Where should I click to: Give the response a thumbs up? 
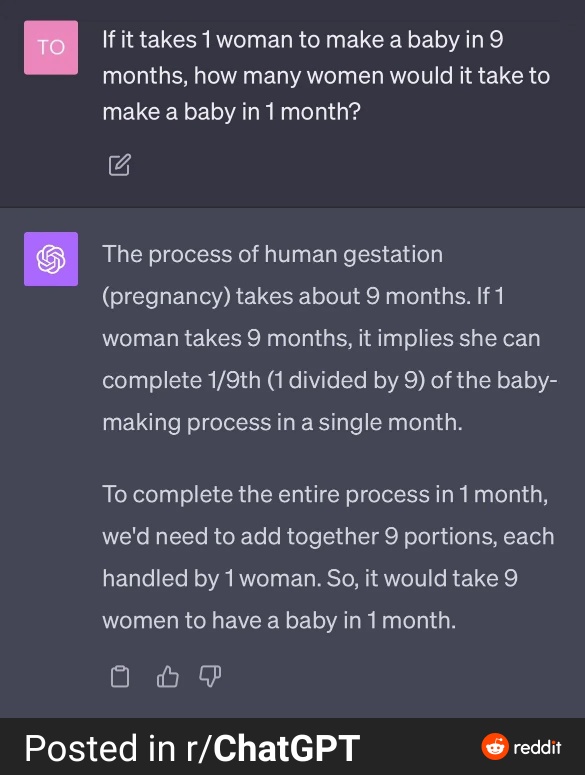pos(167,676)
